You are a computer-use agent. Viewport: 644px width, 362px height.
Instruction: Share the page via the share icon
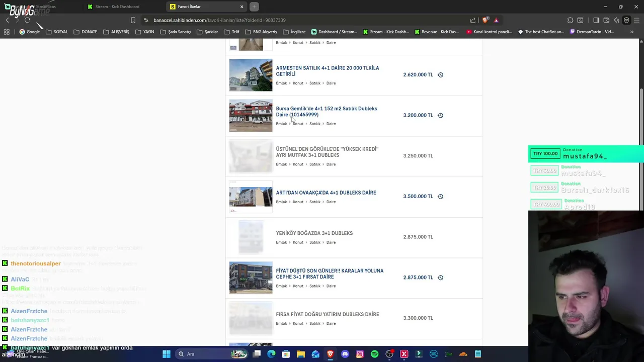[x=473, y=20]
